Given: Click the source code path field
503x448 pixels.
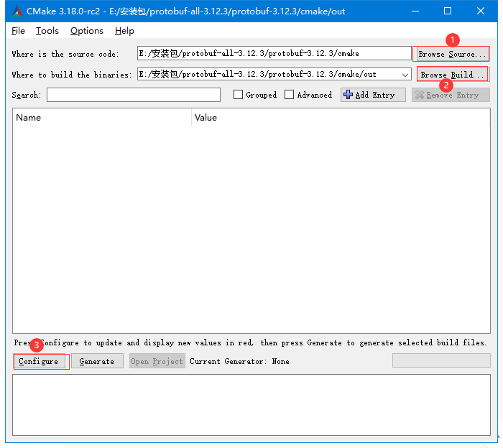Looking at the screenshot, I should click(274, 54).
